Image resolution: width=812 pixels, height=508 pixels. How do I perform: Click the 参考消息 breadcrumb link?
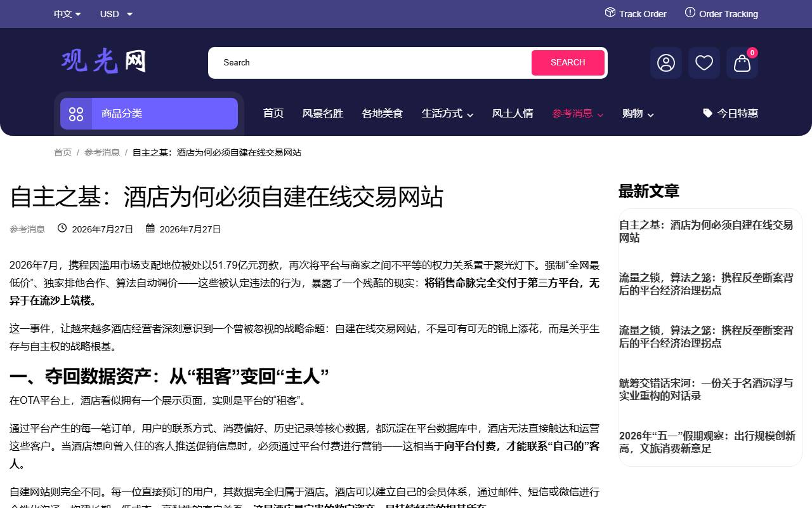click(x=102, y=152)
